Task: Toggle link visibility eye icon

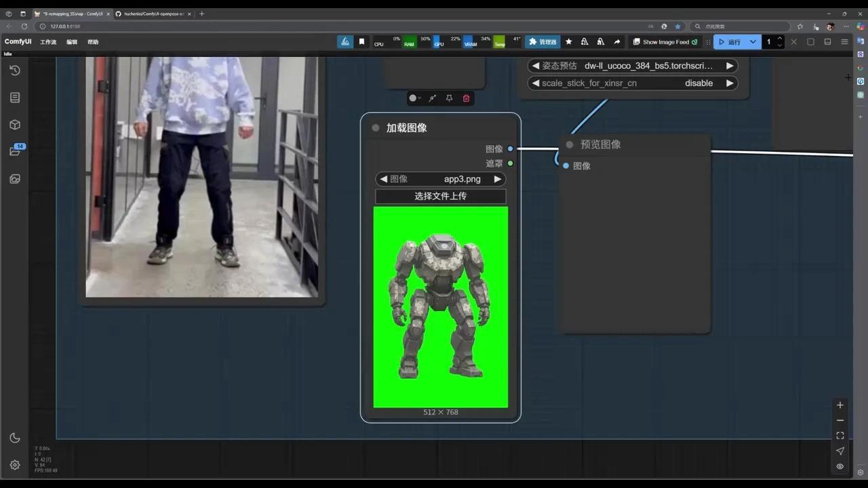Action: tap(840, 466)
